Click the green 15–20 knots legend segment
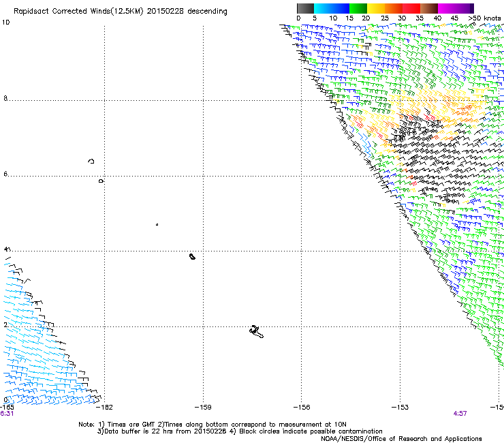Screen dimensions: 504x443 click(x=358, y=8)
